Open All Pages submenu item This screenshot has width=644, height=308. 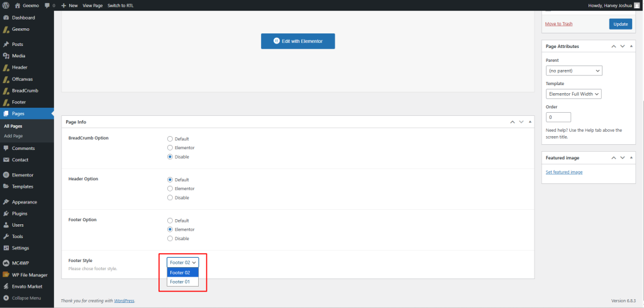tap(13, 126)
